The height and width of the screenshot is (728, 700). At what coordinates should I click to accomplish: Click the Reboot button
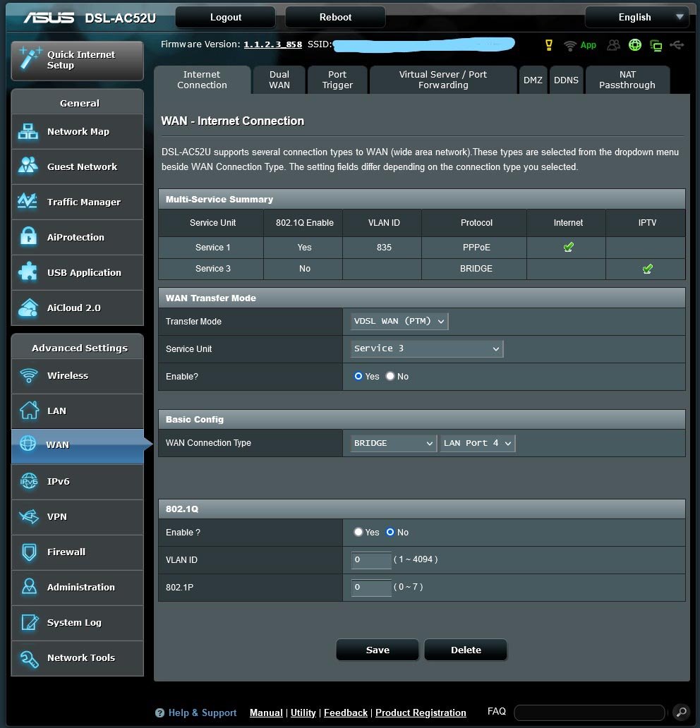coord(335,17)
